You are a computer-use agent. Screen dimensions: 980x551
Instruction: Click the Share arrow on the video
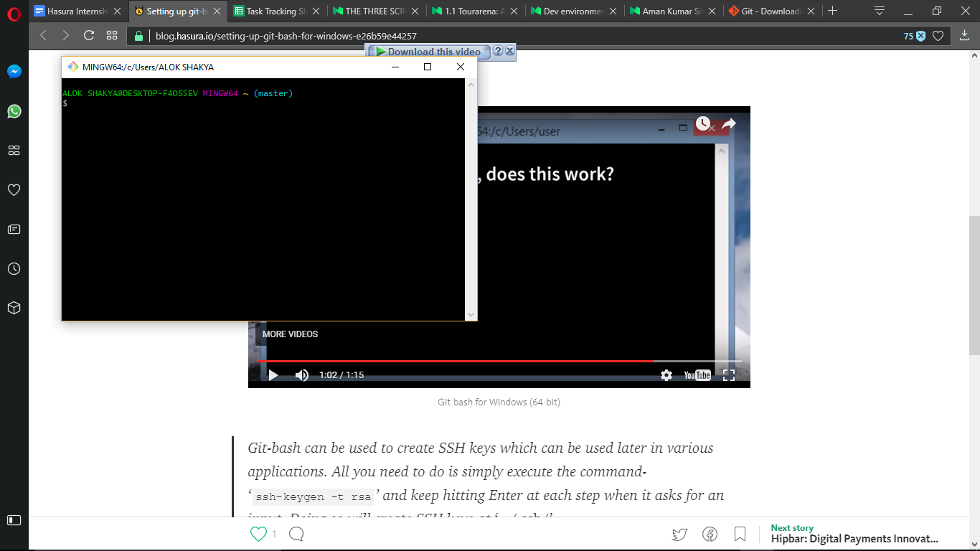729,124
